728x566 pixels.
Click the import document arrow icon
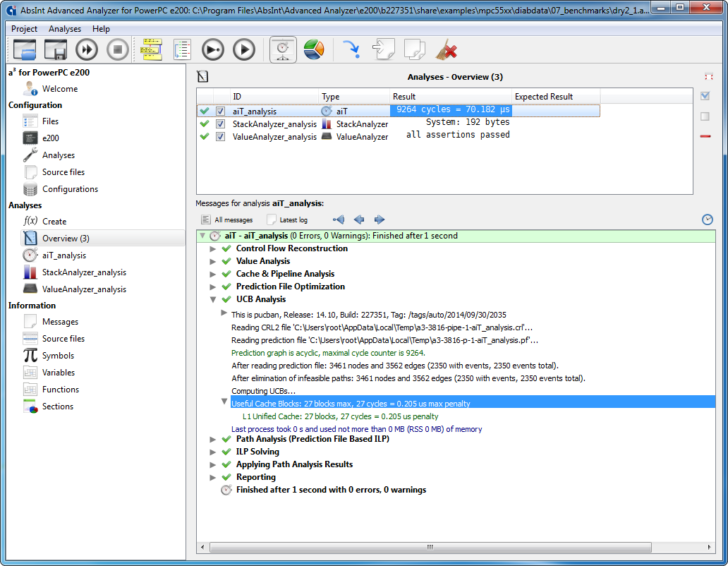[x=384, y=49]
